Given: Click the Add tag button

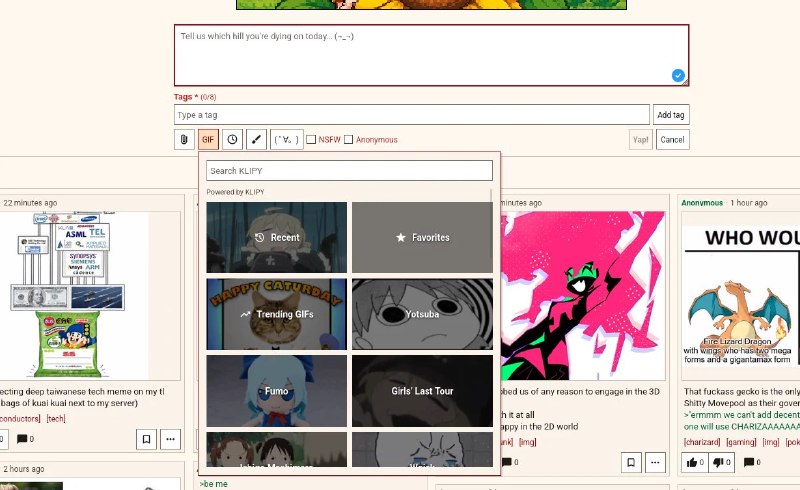Looking at the screenshot, I should click(671, 115).
